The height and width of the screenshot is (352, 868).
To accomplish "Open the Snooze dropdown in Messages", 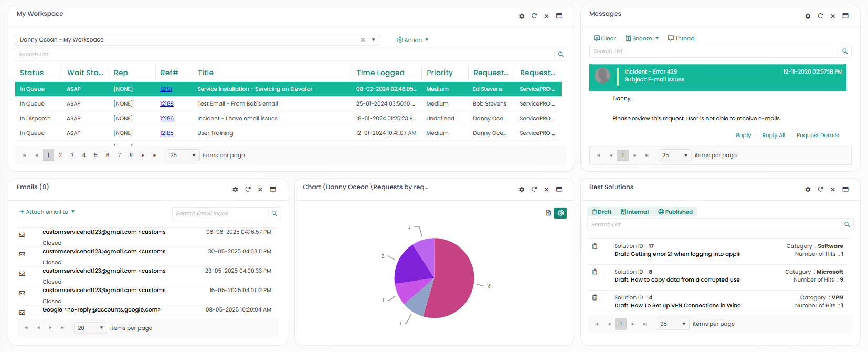I will pyautogui.click(x=642, y=38).
